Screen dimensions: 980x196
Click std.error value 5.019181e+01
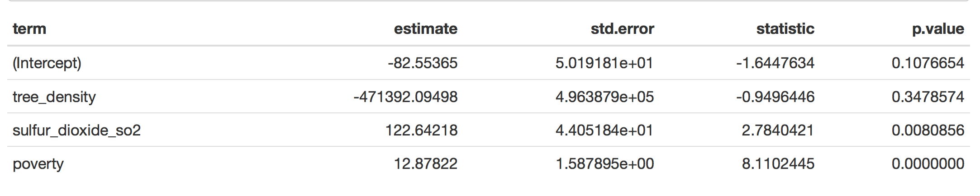(604, 63)
